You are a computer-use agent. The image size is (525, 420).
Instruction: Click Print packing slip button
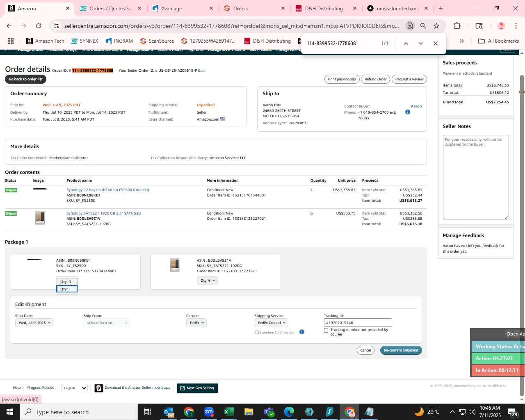(342, 79)
